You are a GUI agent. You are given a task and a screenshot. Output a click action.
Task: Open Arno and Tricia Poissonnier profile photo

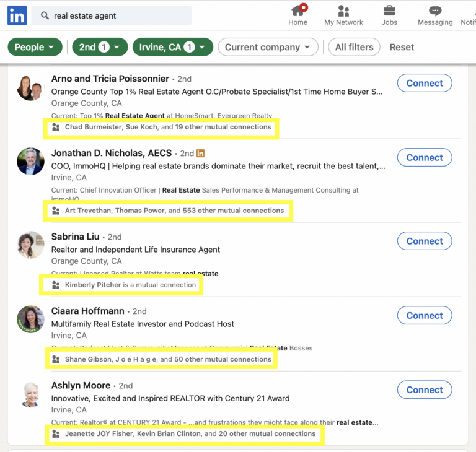30,88
